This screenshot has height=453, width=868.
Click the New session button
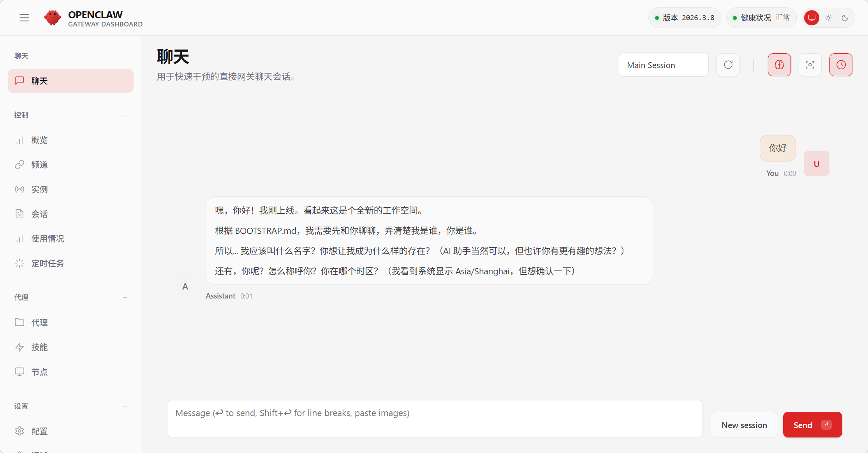744,425
